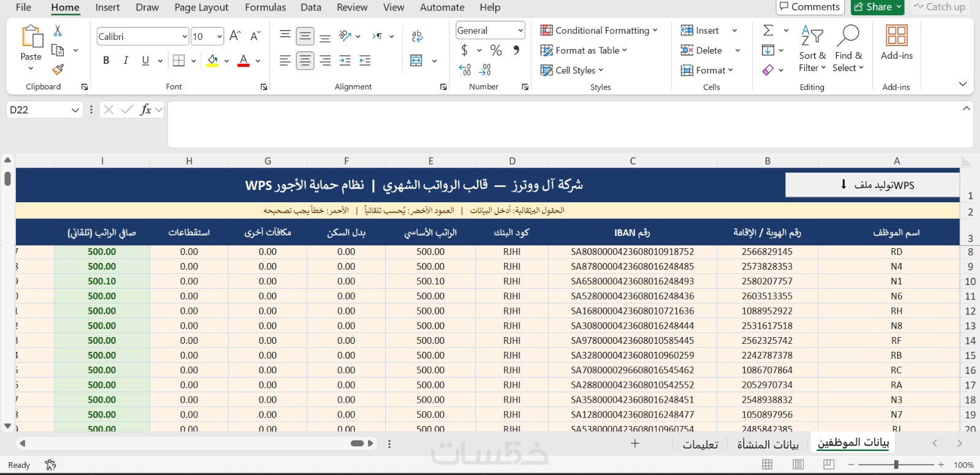The height and width of the screenshot is (475, 980).
Task: Decrease font size with the smaller A icon
Action: click(x=255, y=36)
